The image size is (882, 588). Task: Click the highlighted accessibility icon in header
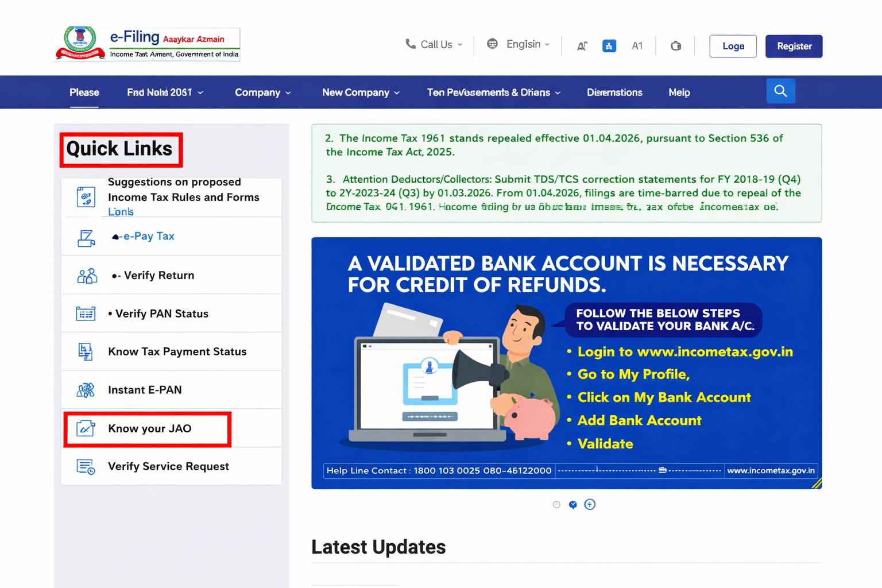pos(609,46)
